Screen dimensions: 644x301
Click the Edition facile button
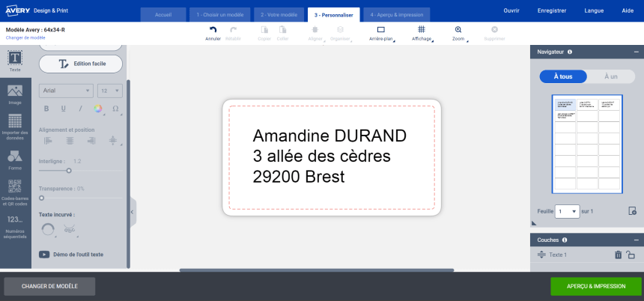pyautogui.click(x=81, y=64)
